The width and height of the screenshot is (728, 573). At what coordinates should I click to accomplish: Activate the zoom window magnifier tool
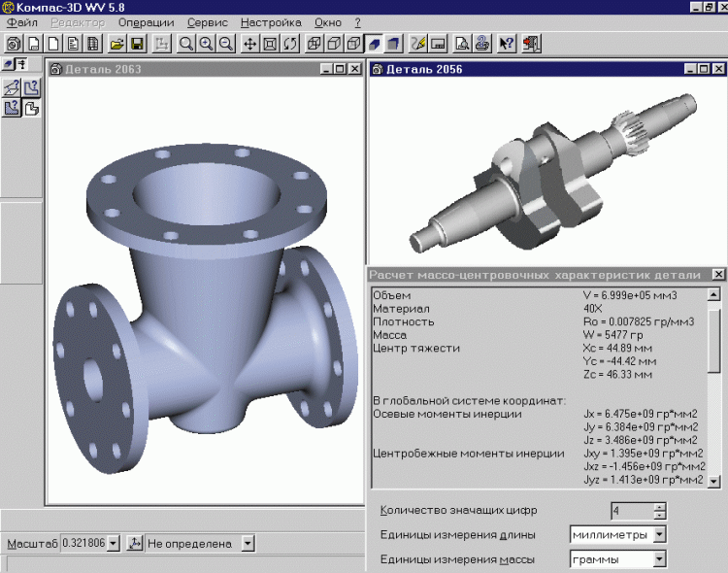(x=186, y=44)
